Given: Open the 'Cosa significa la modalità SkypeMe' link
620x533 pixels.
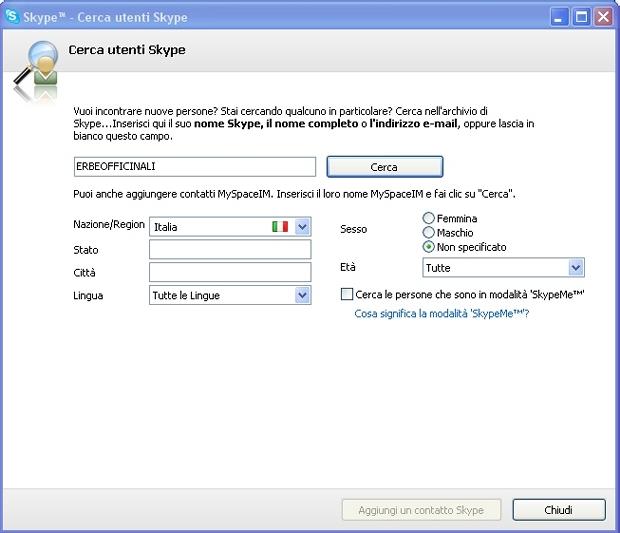Looking at the screenshot, I should [x=441, y=314].
